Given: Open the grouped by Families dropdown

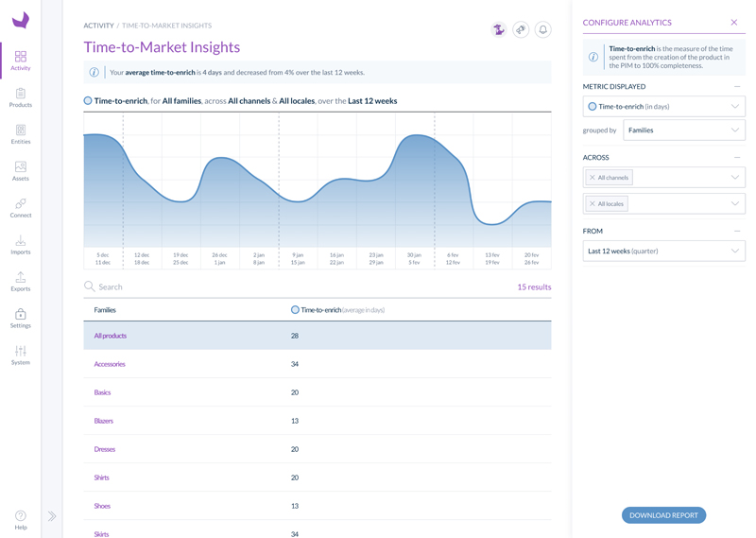Looking at the screenshot, I should tap(684, 130).
